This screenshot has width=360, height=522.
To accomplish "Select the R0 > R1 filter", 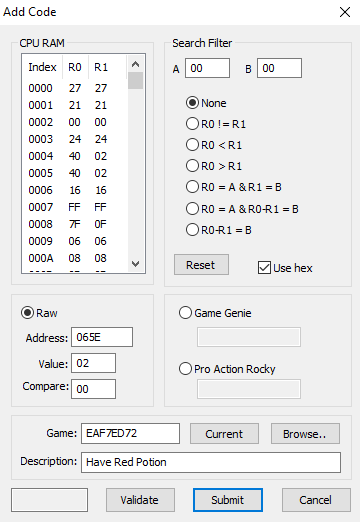I will 214,166.
